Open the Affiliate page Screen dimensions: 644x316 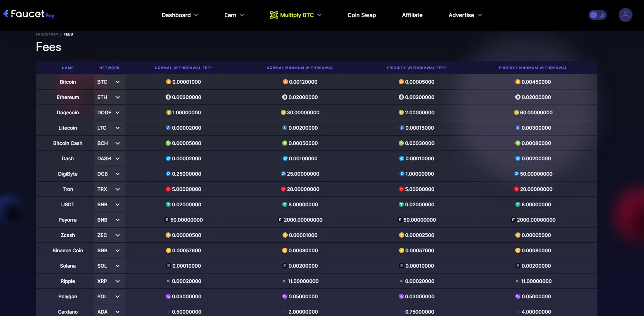pos(412,15)
